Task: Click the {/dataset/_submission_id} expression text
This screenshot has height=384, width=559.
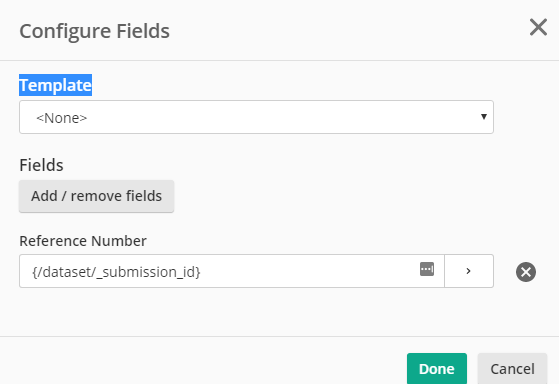Action: coord(116,272)
